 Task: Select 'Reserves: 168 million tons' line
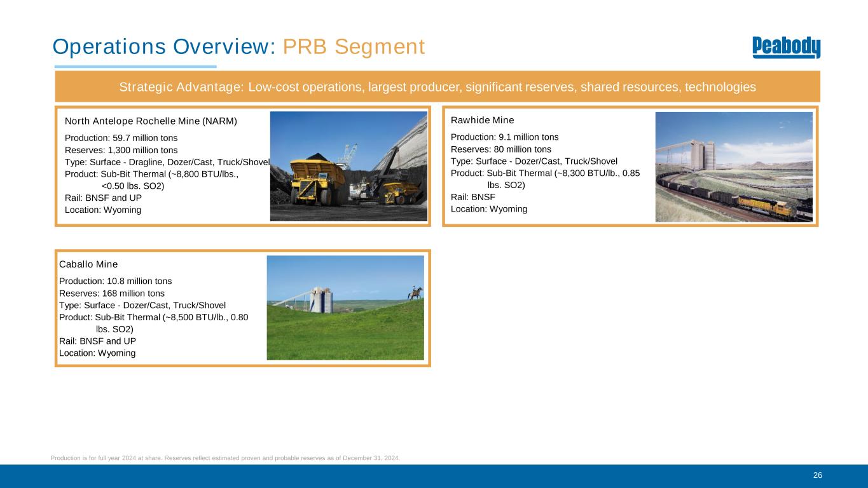click(112, 294)
